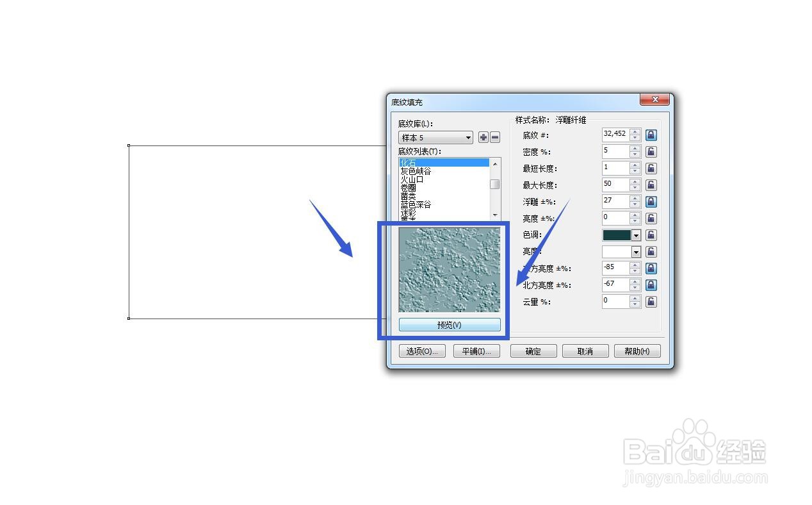Increase 最大长度 with its up spinner
The width and height of the screenshot is (812, 505).
click(635, 182)
